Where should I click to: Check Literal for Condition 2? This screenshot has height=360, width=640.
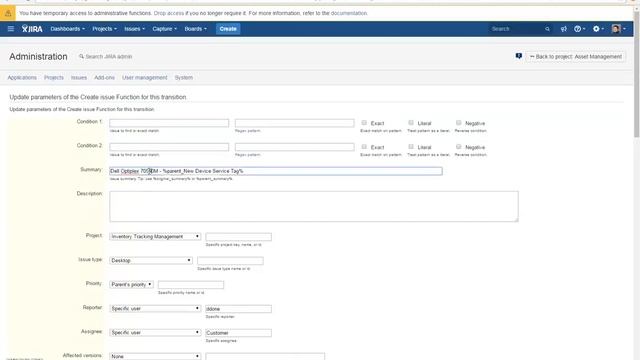pyautogui.click(x=411, y=147)
